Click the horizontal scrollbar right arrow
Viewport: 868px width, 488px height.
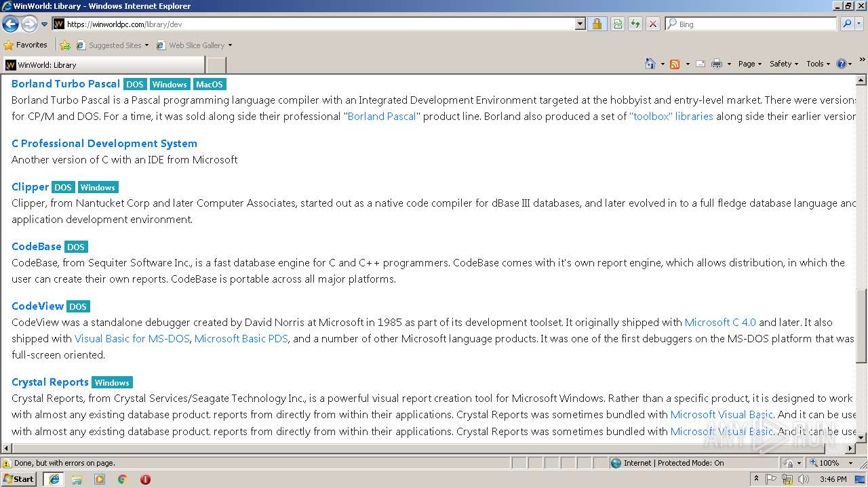pyautogui.click(x=851, y=449)
